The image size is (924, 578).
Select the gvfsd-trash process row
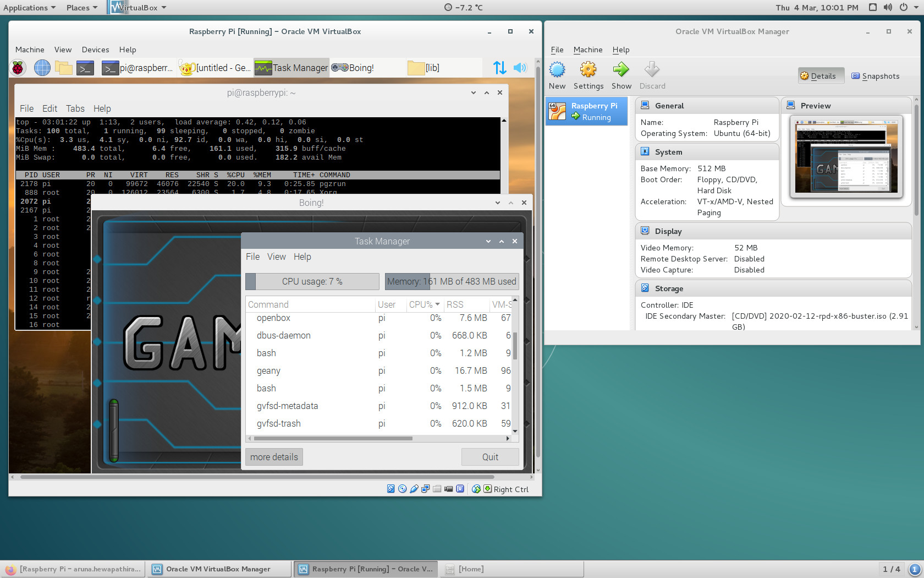click(378, 423)
